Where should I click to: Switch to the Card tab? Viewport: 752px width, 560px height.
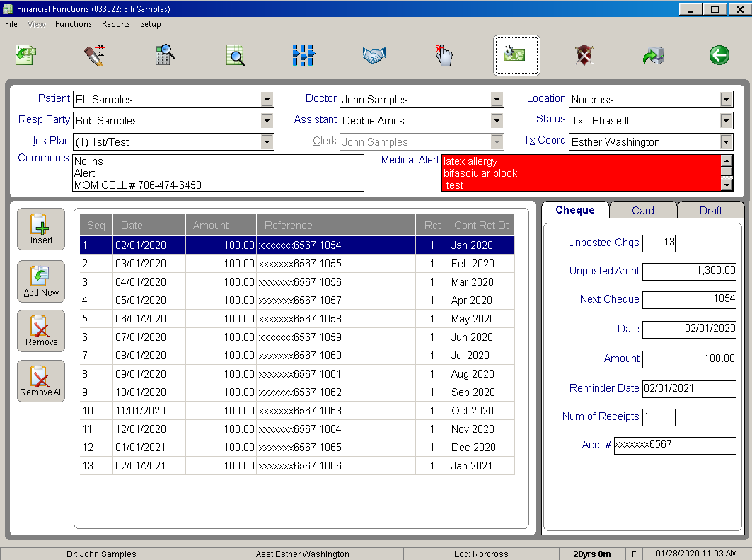click(642, 211)
